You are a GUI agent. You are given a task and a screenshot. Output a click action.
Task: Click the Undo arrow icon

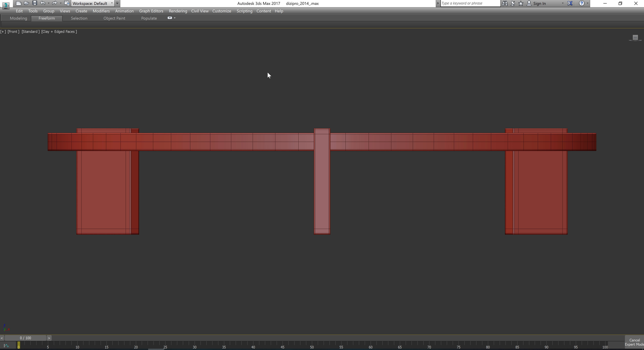(x=43, y=3)
